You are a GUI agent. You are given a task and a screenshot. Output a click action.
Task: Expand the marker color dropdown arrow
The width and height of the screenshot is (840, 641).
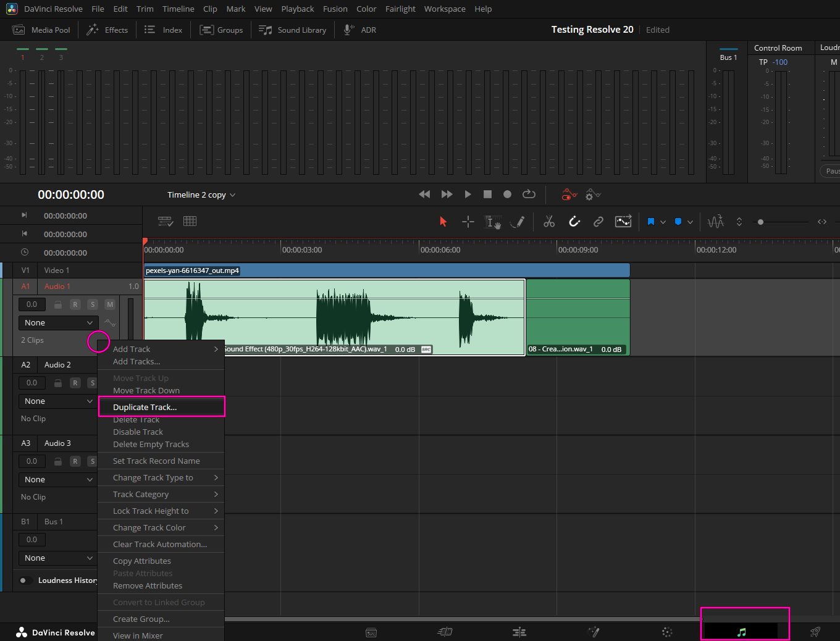(690, 222)
